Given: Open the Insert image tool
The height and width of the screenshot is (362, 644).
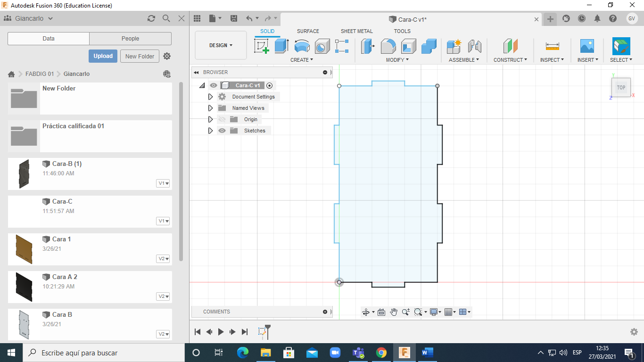Looking at the screenshot, I should coord(587,46).
